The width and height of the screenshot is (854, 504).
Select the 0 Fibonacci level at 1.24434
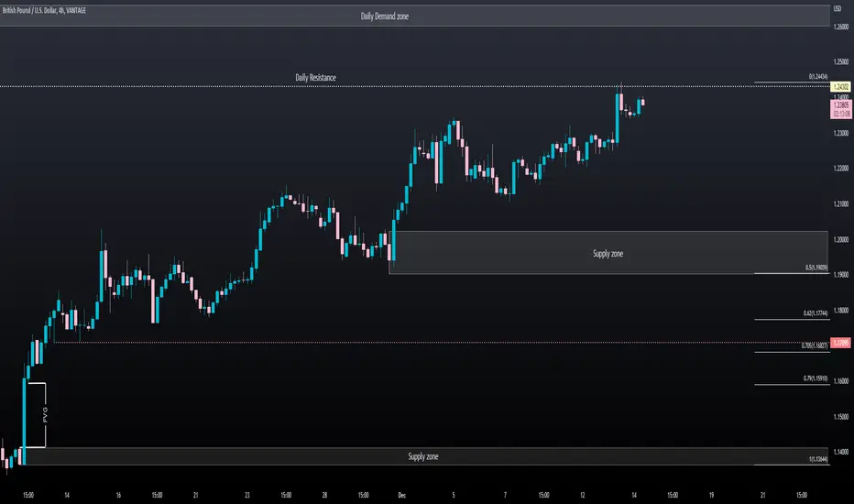coord(818,77)
